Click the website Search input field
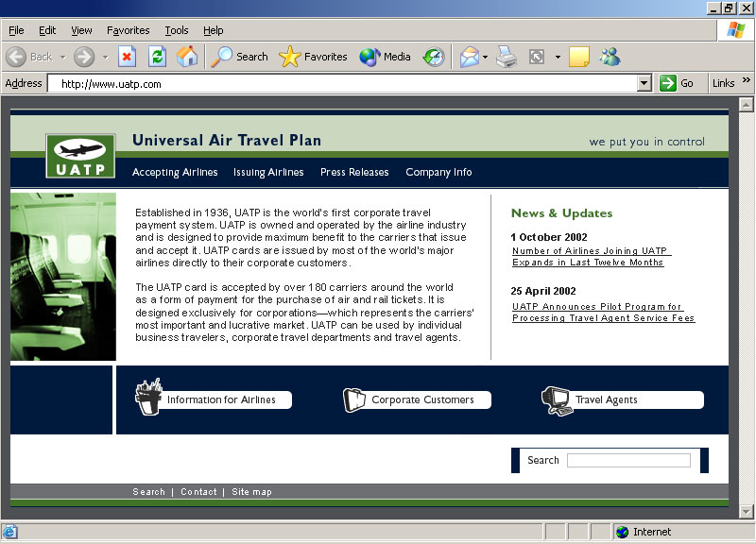This screenshot has height=544, width=756. (628, 460)
